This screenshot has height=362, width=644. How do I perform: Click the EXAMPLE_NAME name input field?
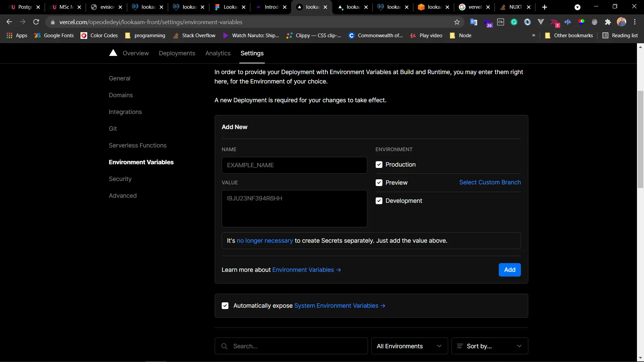[x=294, y=165]
